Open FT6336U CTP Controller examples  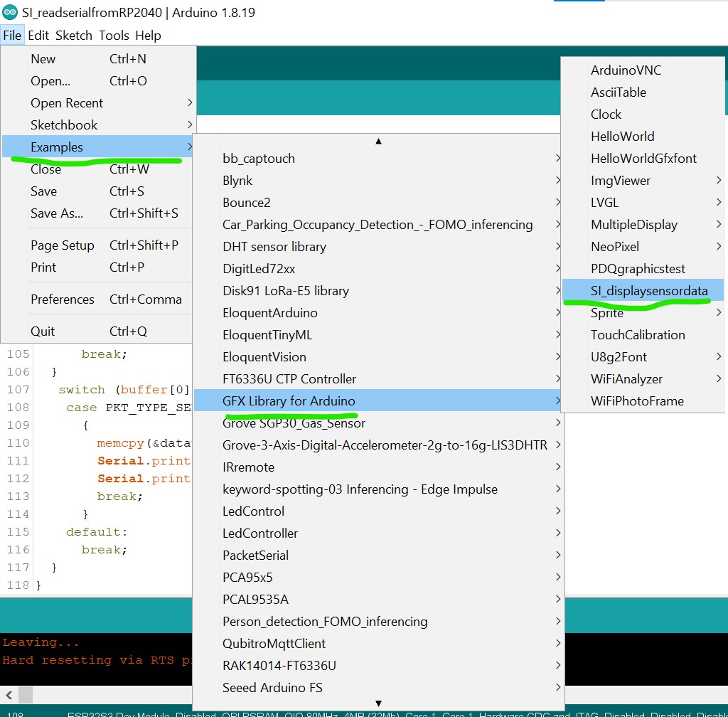click(x=378, y=379)
